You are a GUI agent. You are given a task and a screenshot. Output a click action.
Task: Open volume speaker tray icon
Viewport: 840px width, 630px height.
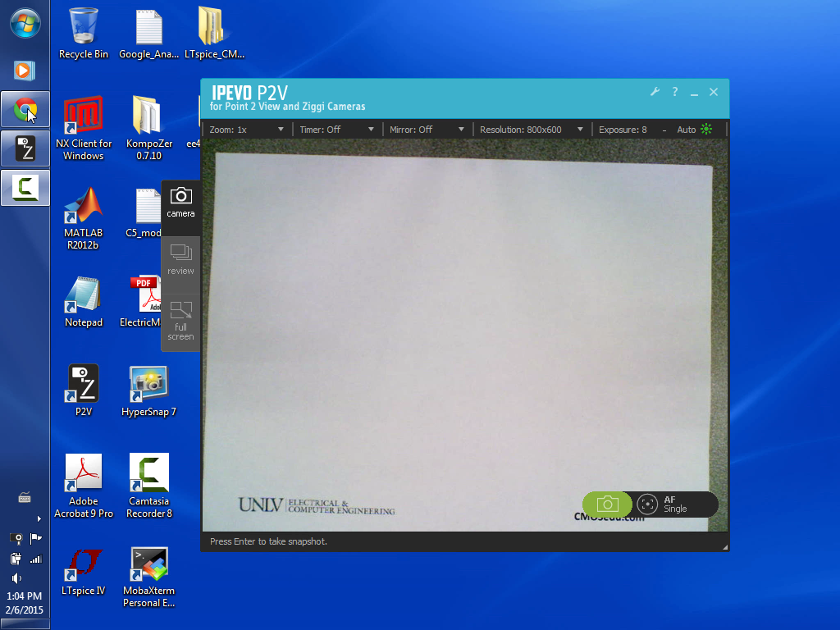(x=16, y=578)
